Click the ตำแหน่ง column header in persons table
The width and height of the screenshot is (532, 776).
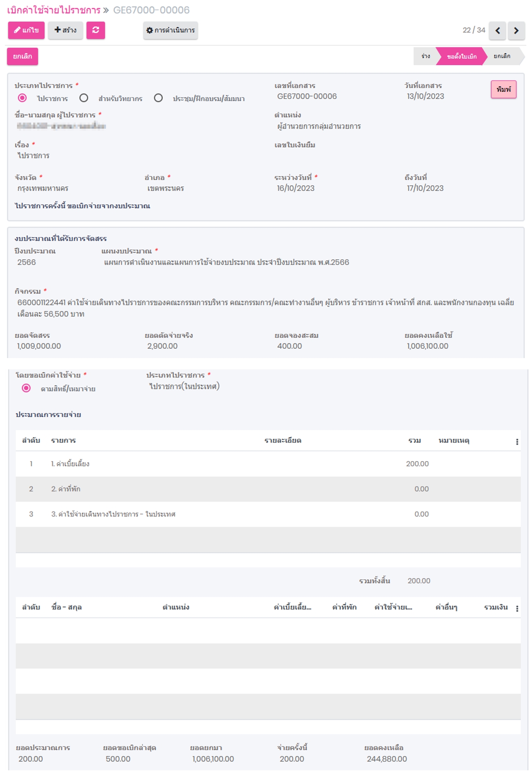pos(176,607)
